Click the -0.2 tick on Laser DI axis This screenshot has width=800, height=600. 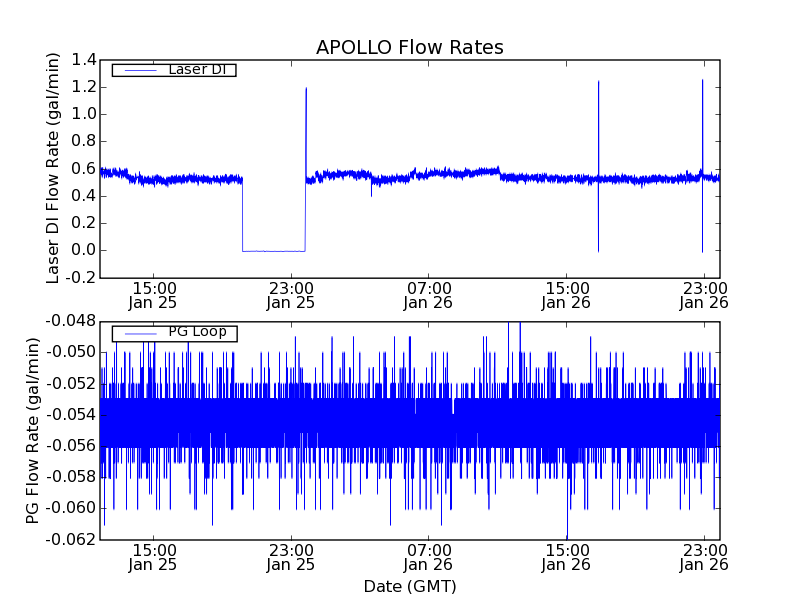[81, 278]
